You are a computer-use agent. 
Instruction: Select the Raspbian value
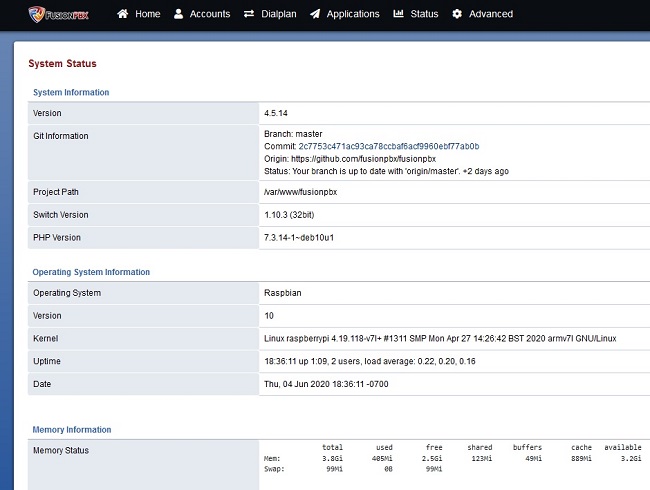[283, 293]
